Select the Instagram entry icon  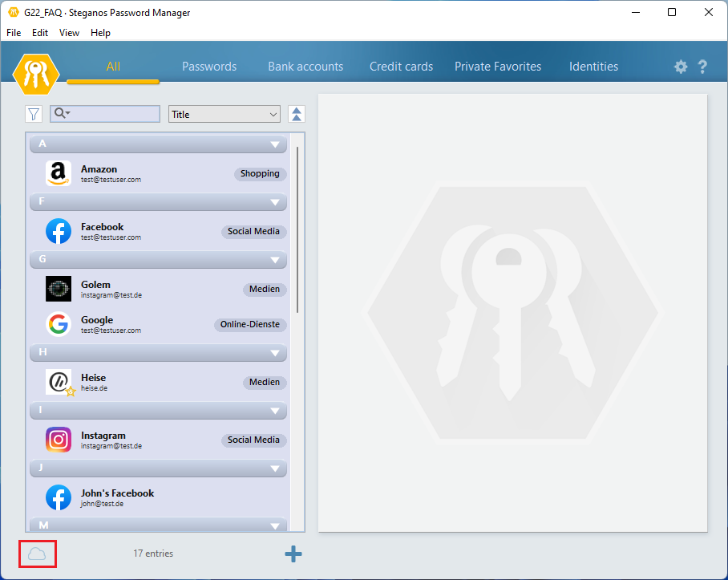[59, 440]
